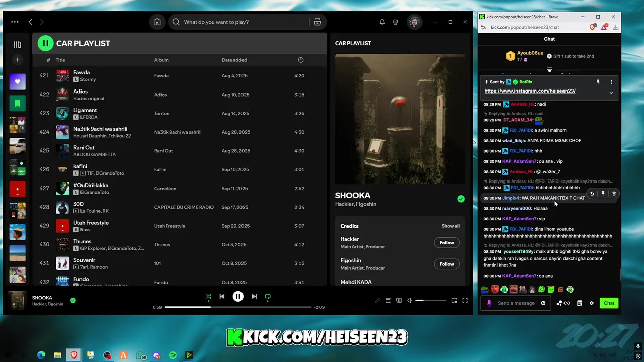Pause CAR PLAYLIST with green header button
The width and height of the screenshot is (644, 362).
(x=45, y=43)
